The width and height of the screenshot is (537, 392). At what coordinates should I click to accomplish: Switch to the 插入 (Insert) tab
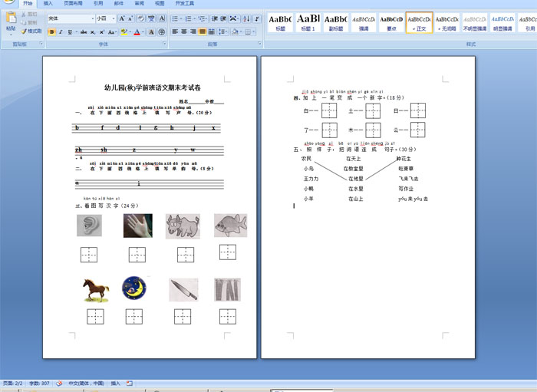[48, 3]
